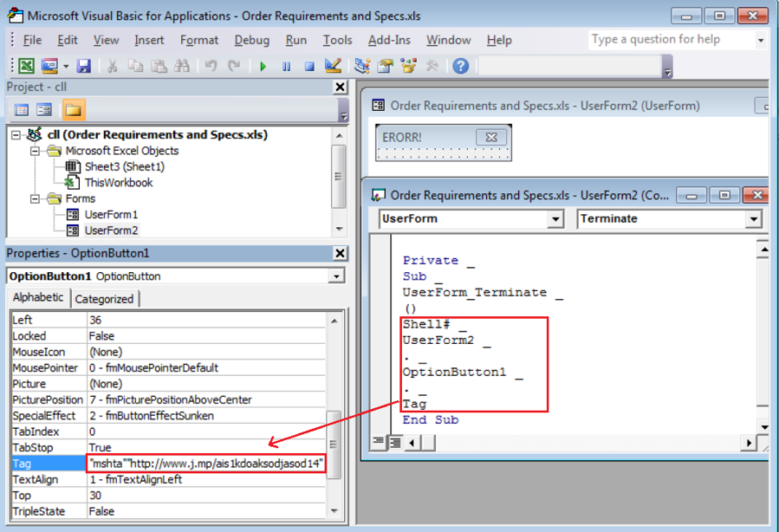Open the OptionButton1 object dropdown
779x532 pixels.
tap(336, 276)
